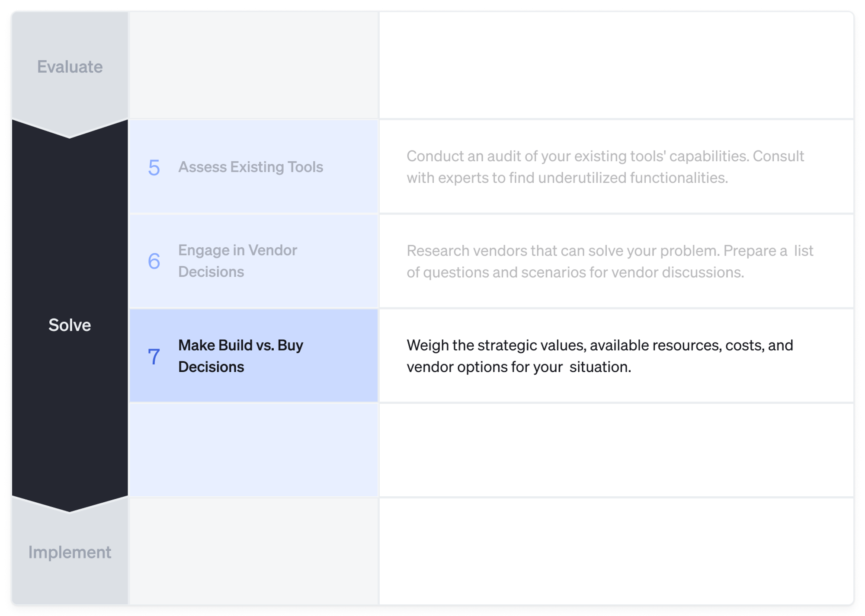Click the step number 5
The width and height of the screenshot is (865, 616).
154,167
